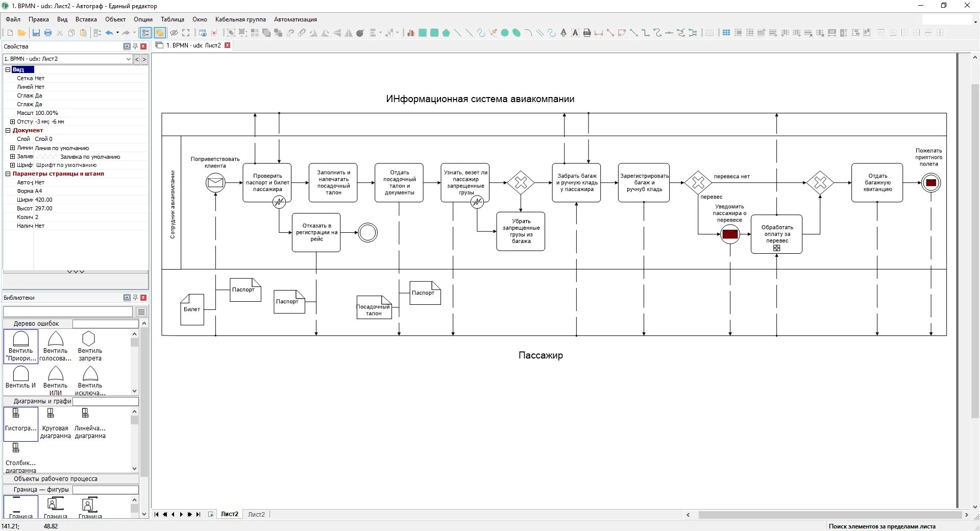Pin the Библиотеки panel

point(135,297)
